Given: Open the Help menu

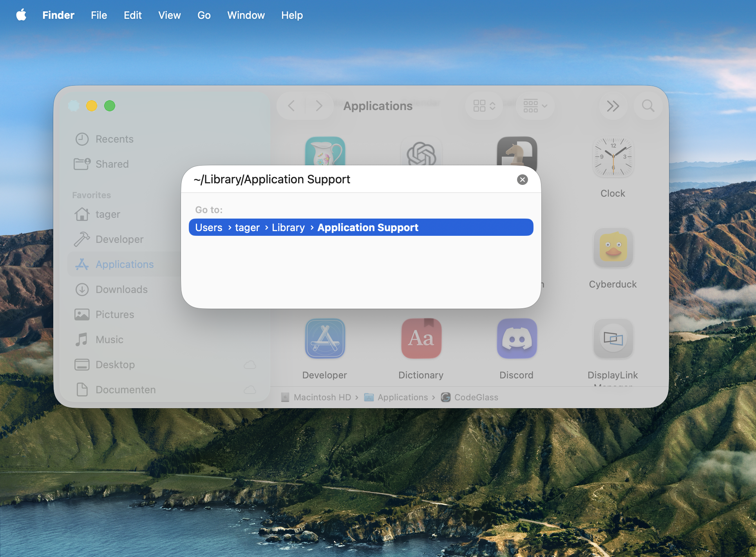Looking at the screenshot, I should (292, 15).
